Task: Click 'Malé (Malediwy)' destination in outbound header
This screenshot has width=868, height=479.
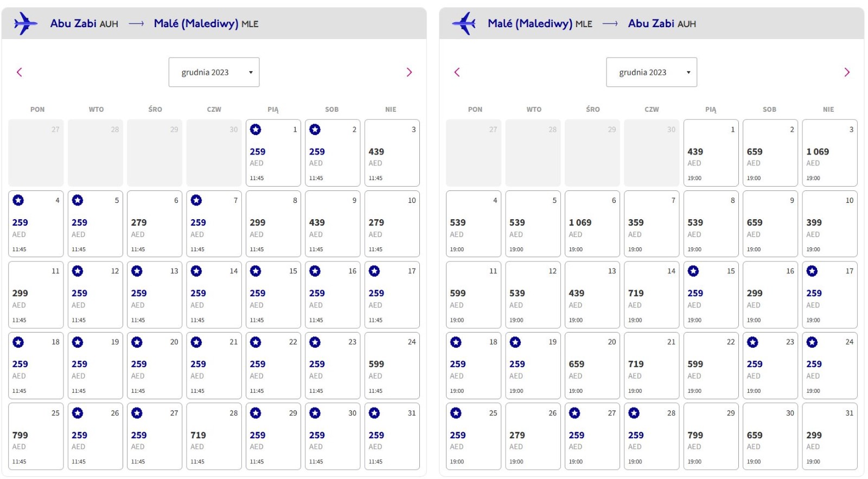Action: pos(196,23)
